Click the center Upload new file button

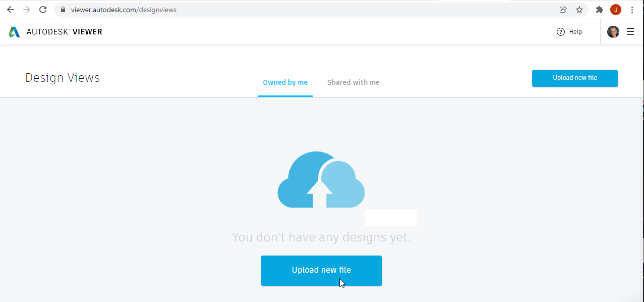coord(321,270)
